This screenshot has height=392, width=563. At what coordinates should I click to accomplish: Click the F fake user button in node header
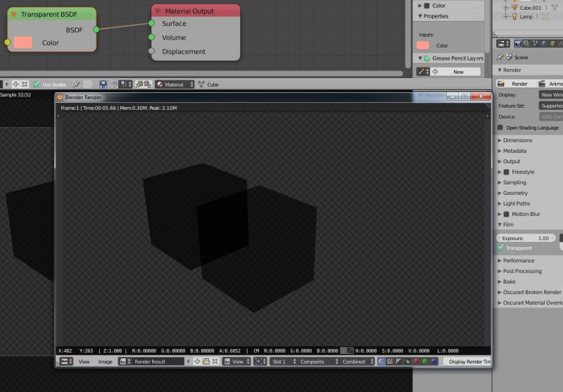pos(7,84)
